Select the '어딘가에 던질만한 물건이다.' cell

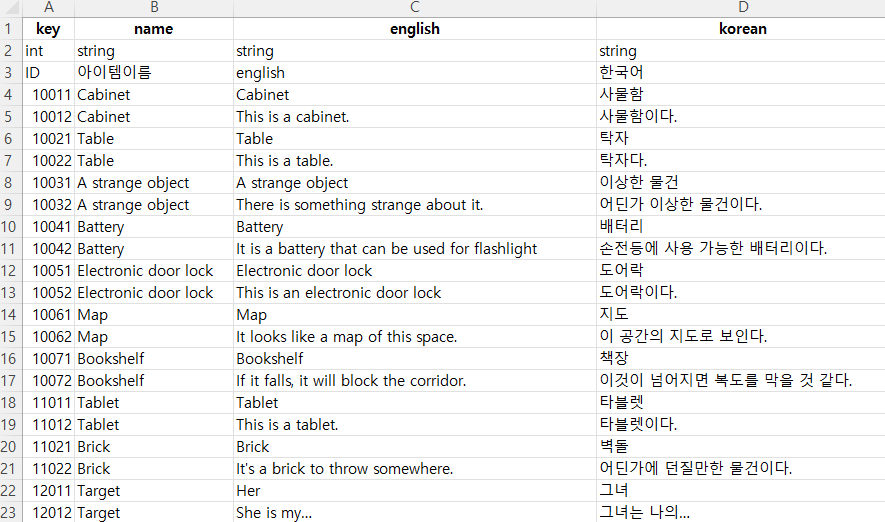pyautogui.click(x=741, y=469)
